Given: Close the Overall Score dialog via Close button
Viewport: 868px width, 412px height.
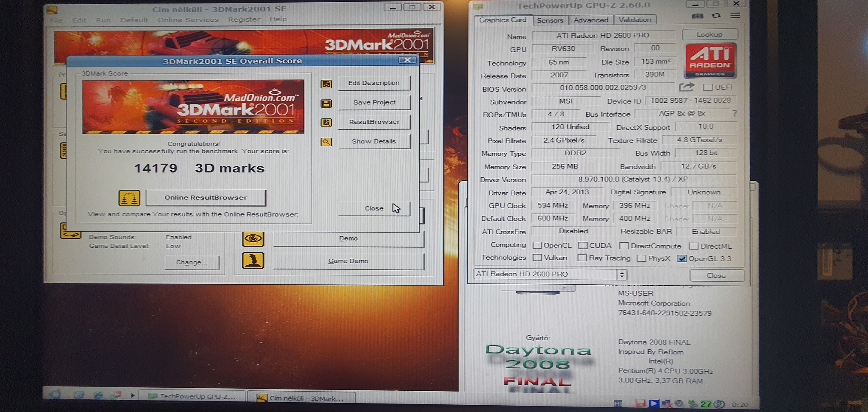Looking at the screenshot, I should click(x=374, y=208).
